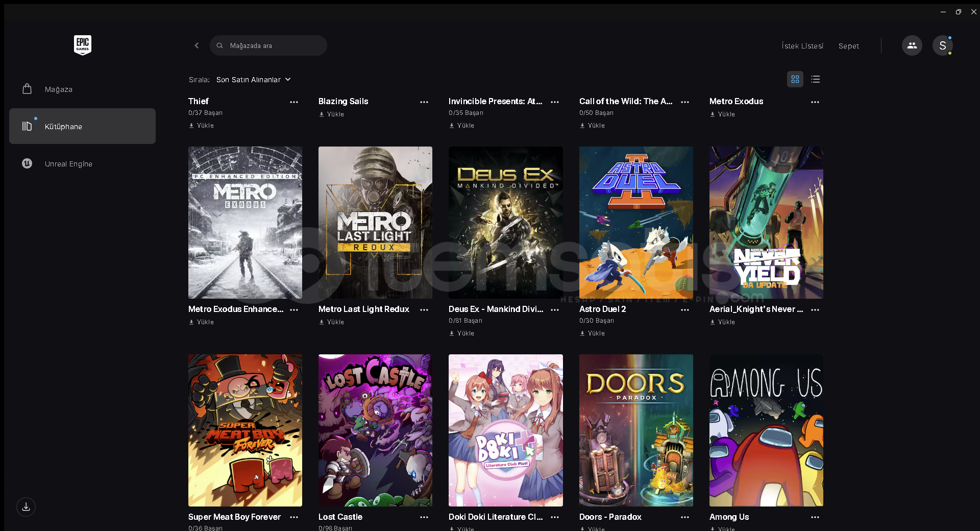Click Yükle under Metro Exodus

[723, 114]
